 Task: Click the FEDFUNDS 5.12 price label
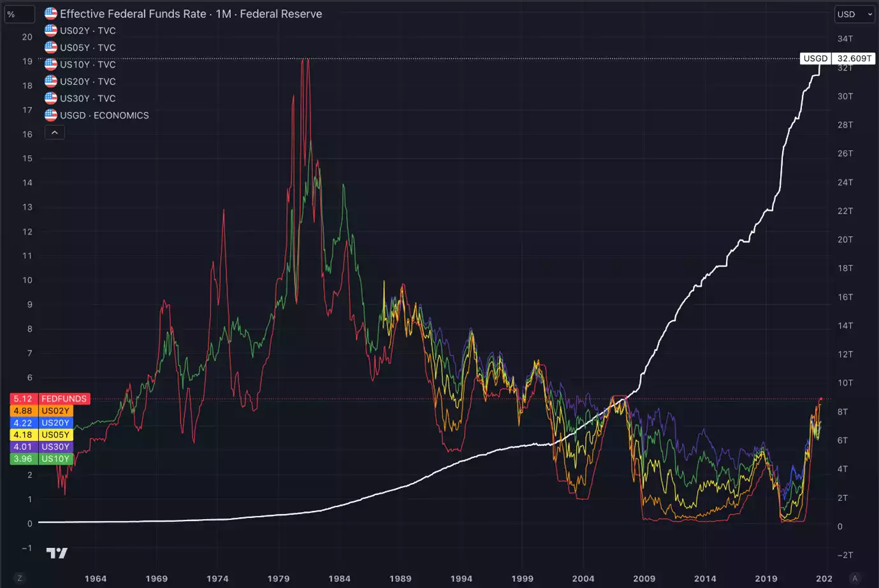(50, 399)
